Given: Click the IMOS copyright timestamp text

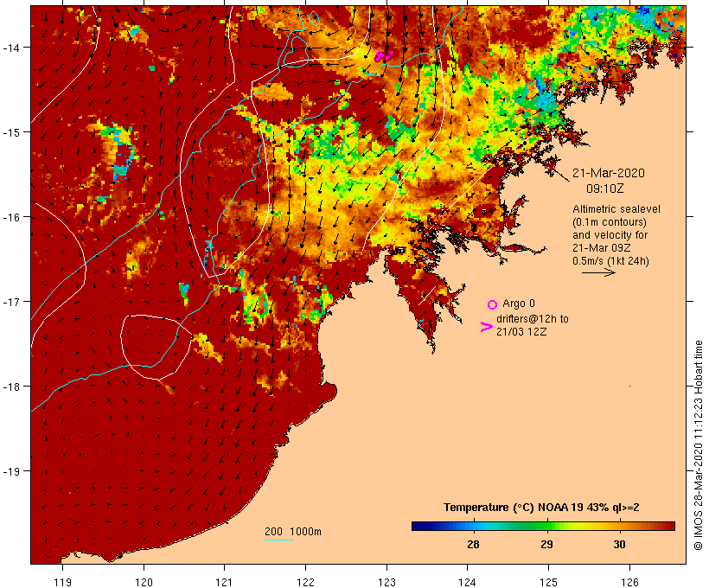Looking at the screenshot, I should point(698,445).
